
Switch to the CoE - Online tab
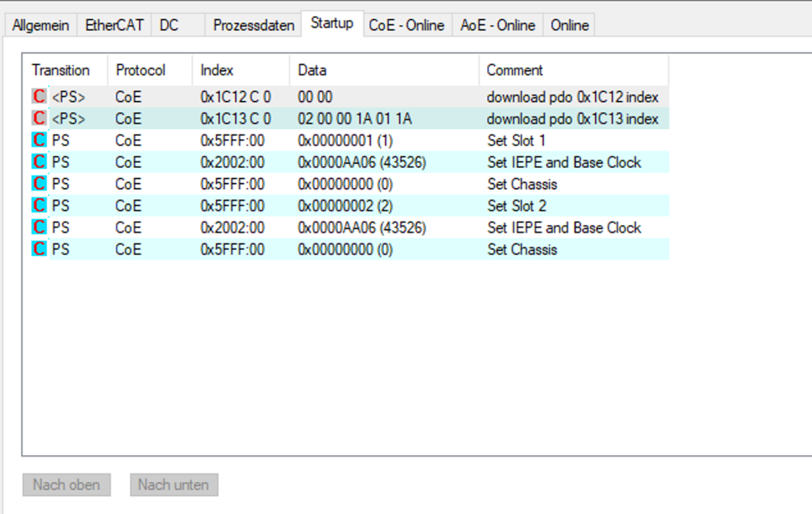coord(407,26)
